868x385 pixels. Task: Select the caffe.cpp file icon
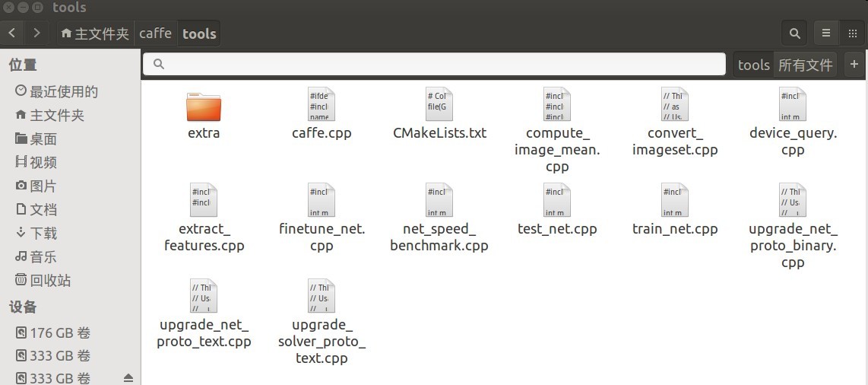click(322, 104)
